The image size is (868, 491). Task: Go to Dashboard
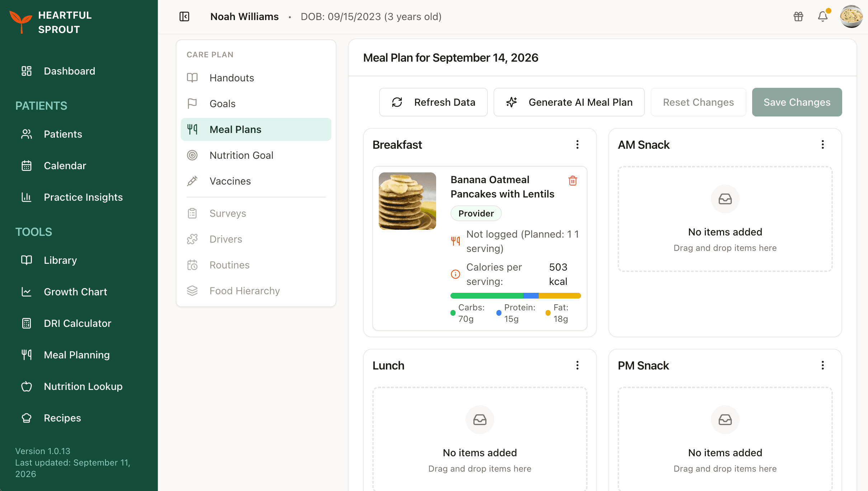click(x=79, y=71)
